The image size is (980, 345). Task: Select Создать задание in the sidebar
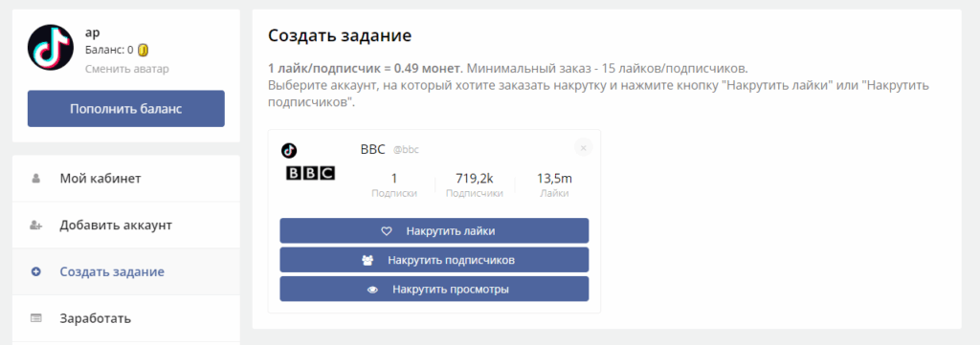[125, 272]
